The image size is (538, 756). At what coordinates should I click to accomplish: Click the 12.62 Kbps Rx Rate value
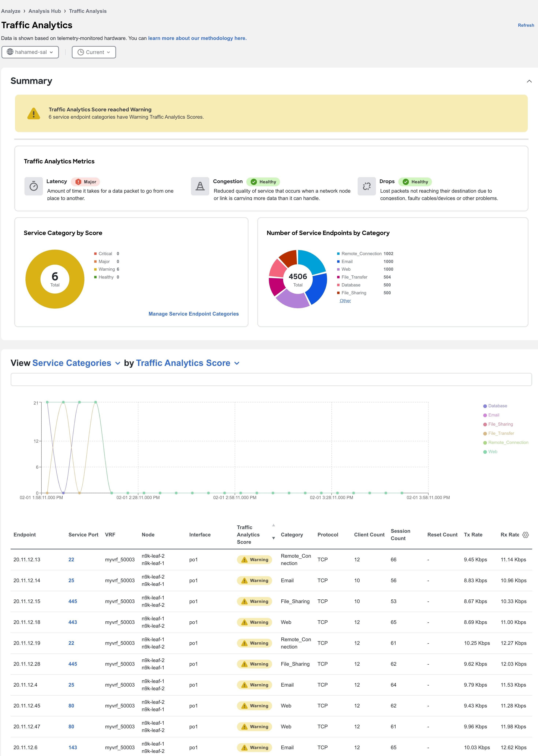pyautogui.click(x=513, y=747)
